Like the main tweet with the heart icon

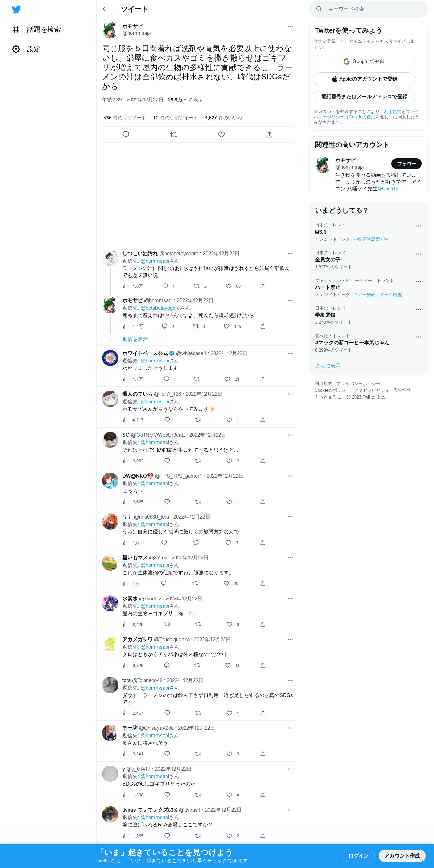pos(221,135)
